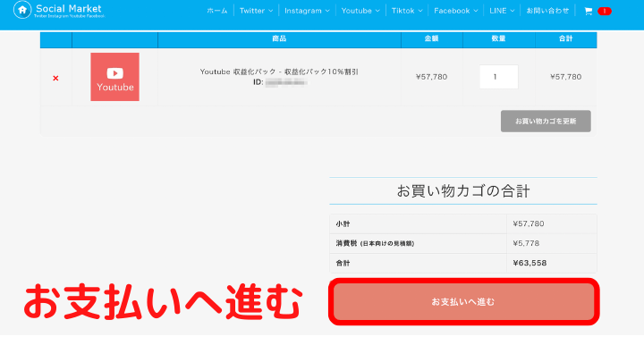Open the Youtube product thumbnail
The height and width of the screenshot is (362, 644).
pos(115,77)
